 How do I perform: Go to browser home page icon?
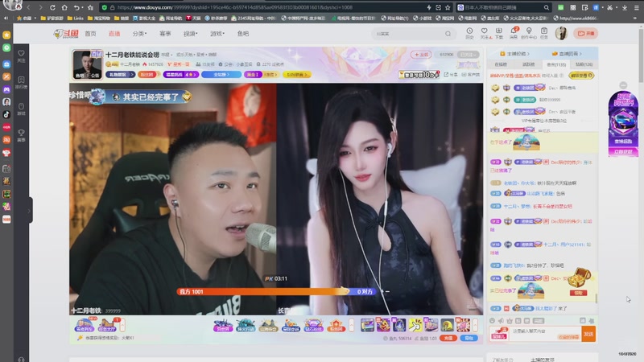click(64, 7)
